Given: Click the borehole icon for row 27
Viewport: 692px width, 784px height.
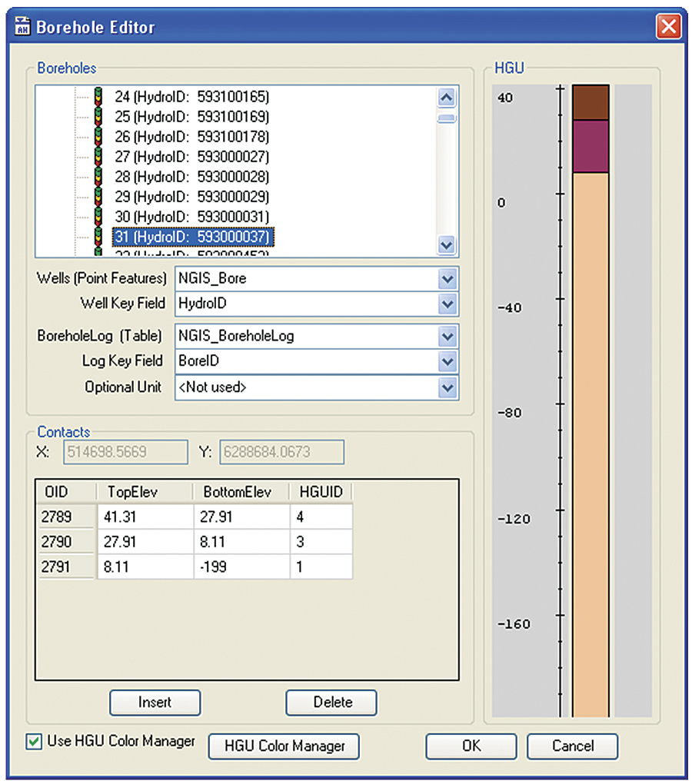Looking at the screenshot, I should [x=98, y=156].
